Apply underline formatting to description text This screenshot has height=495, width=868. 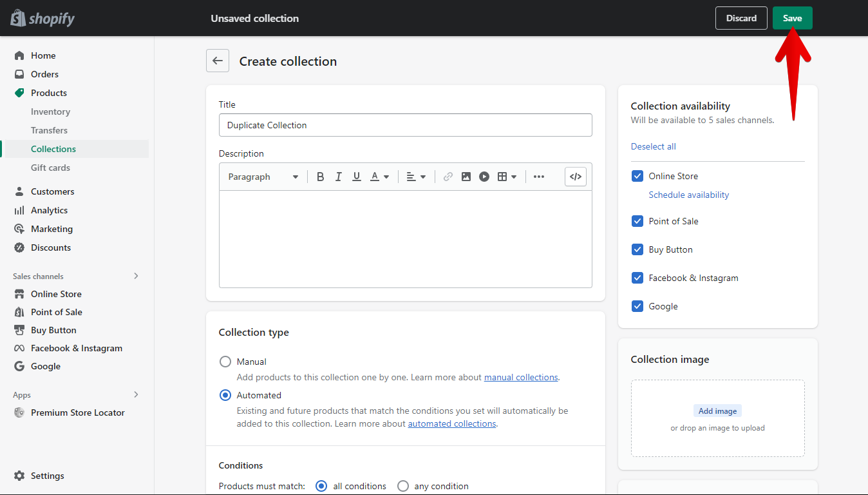pyautogui.click(x=356, y=176)
